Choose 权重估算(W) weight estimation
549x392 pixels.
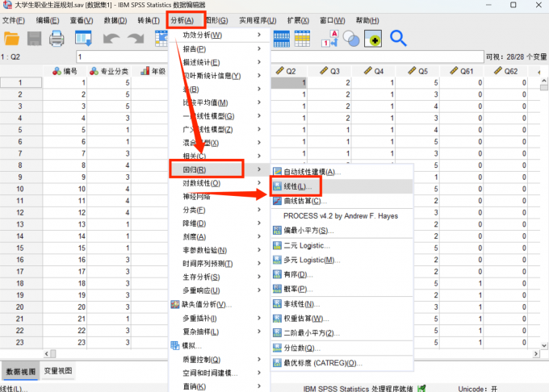(x=342, y=319)
